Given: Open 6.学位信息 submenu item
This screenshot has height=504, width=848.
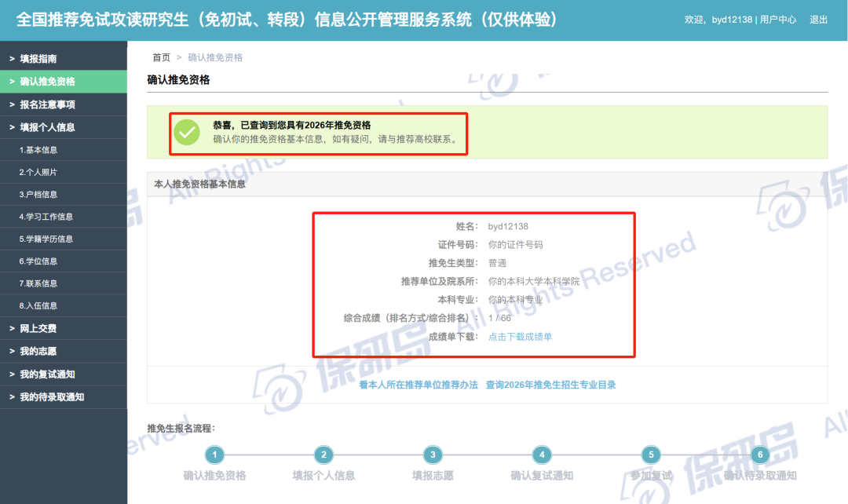Looking at the screenshot, I should click(38, 261).
